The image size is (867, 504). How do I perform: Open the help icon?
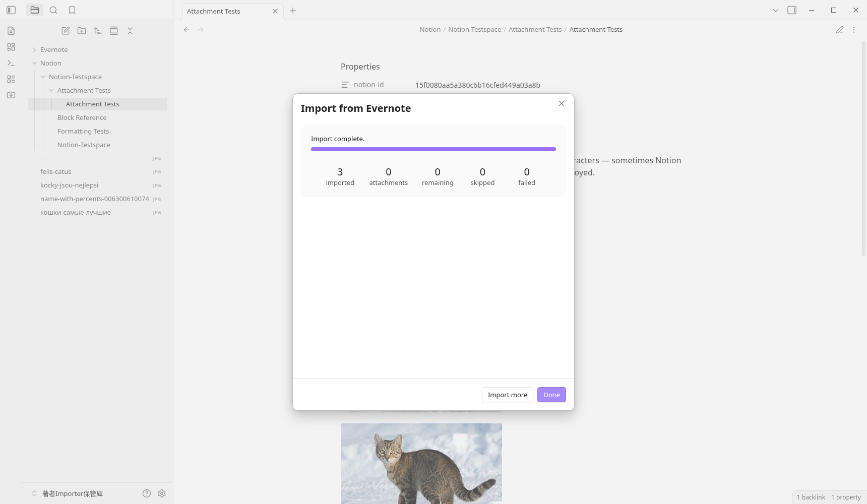point(147,493)
